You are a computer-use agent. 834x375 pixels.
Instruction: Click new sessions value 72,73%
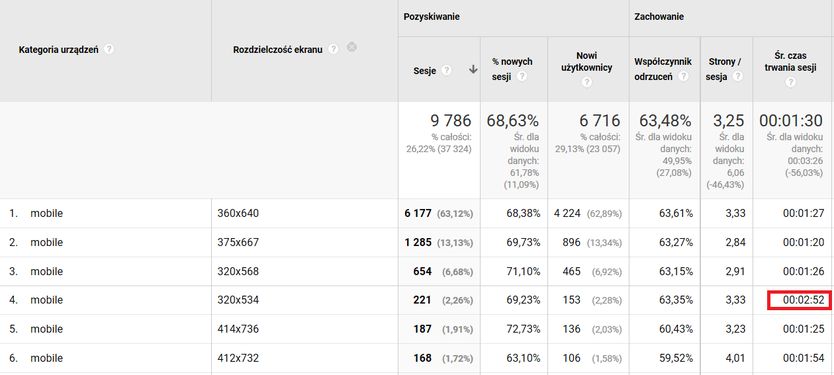[523, 329]
